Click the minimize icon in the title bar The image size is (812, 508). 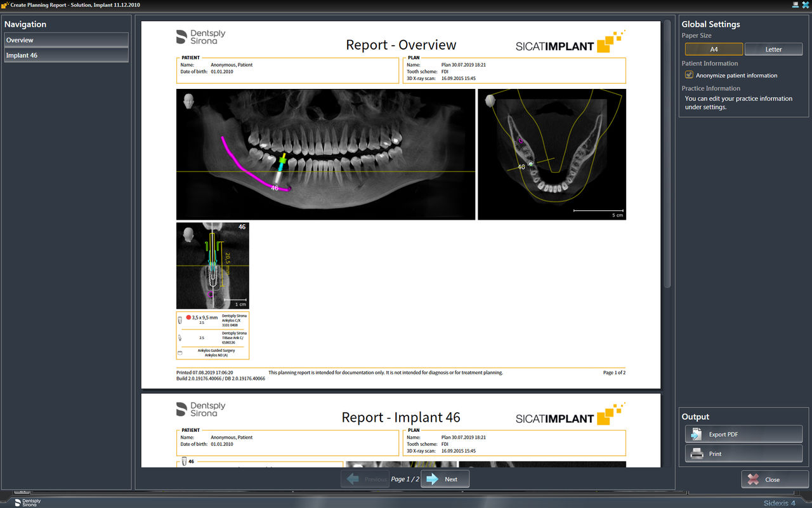coord(794,5)
